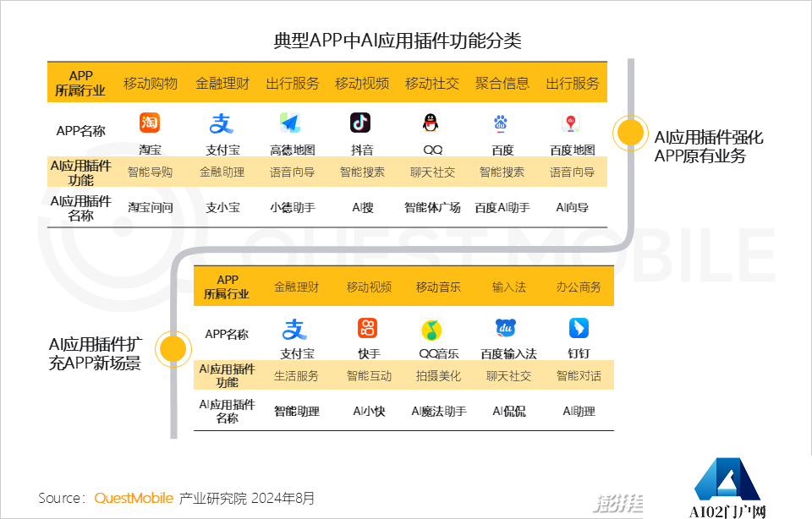The width and height of the screenshot is (812, 519).
Task: Click the Douyin app icon
Action: [x=360, y=123]
